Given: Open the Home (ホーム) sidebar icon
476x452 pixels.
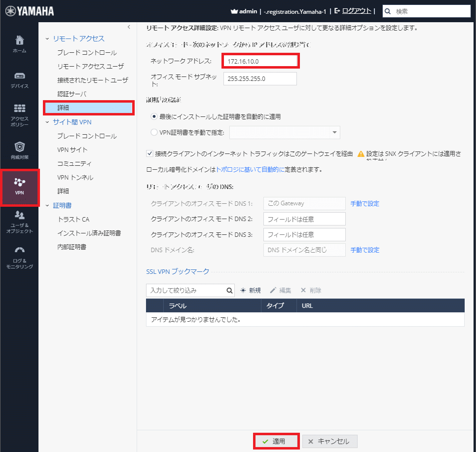Looking at the screenshot, I should coord(19,43).
